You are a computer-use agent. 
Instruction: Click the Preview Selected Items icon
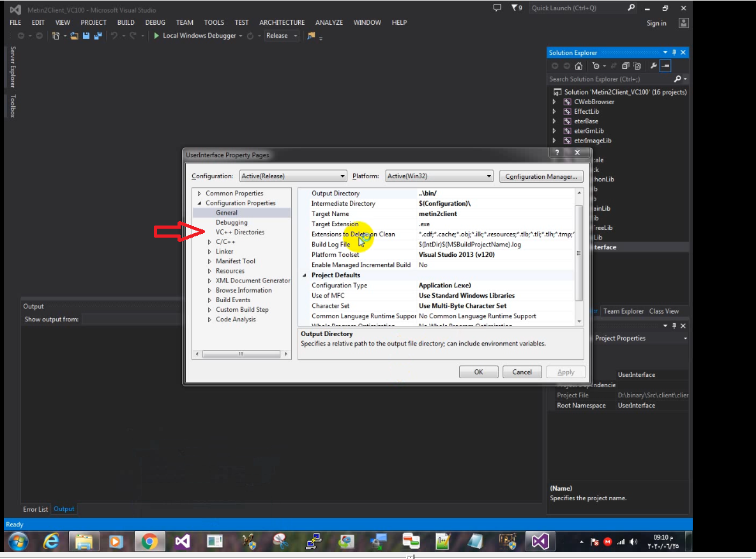[x=665, y=66]
